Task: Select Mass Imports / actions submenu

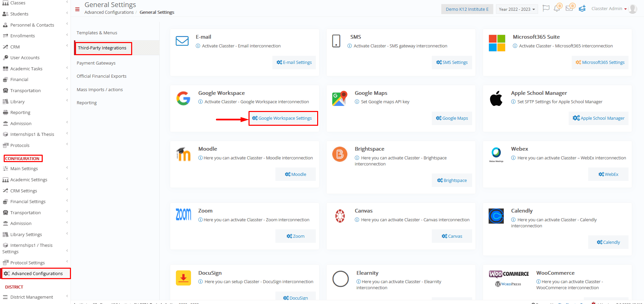Action: click(100, 89)
